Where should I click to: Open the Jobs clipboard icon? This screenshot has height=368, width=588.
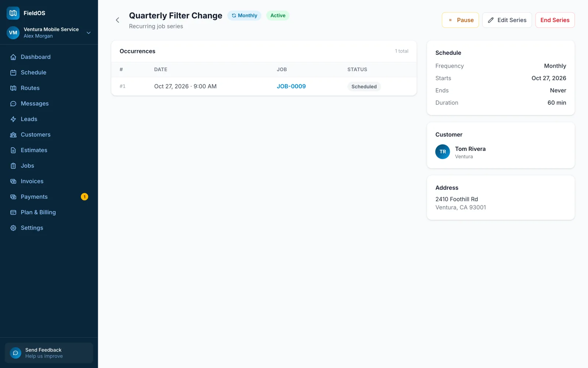pos(13,166)
